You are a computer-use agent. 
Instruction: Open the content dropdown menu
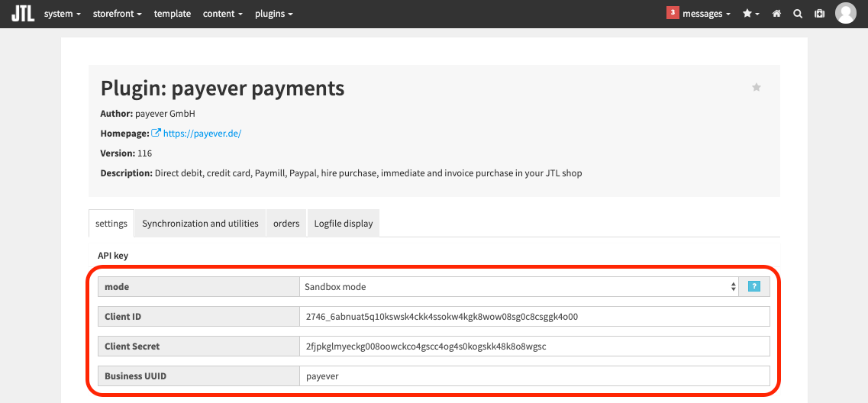tap(223, 14)
